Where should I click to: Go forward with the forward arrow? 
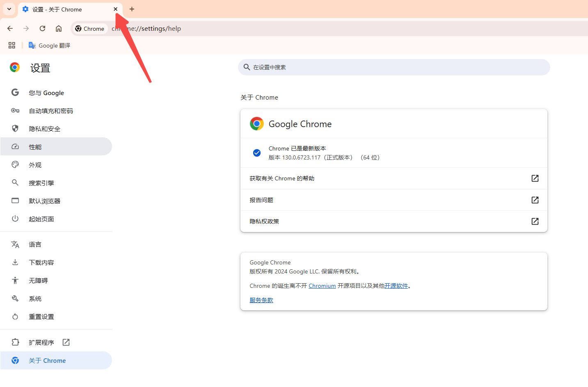26,28
